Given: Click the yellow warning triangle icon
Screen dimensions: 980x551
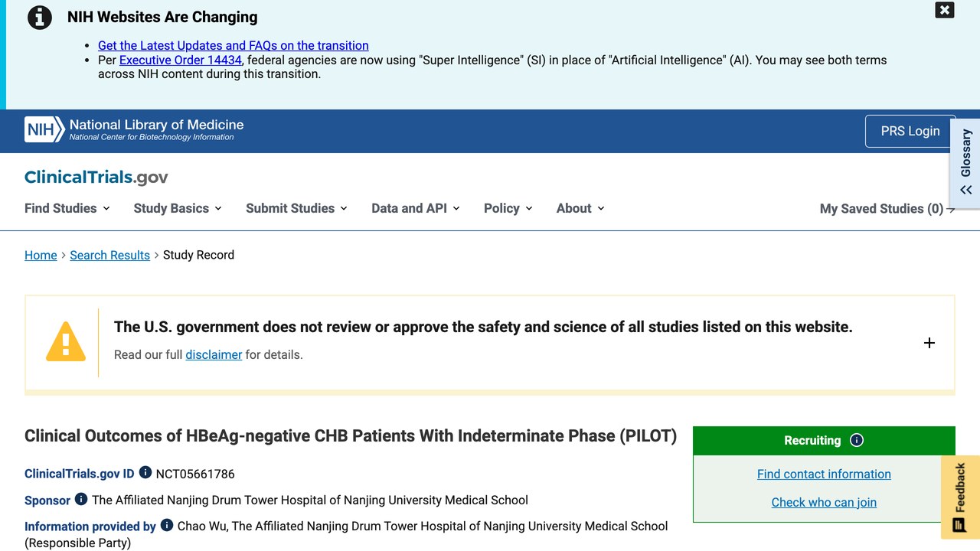Looking at the screenshot, I should (66, 341).
